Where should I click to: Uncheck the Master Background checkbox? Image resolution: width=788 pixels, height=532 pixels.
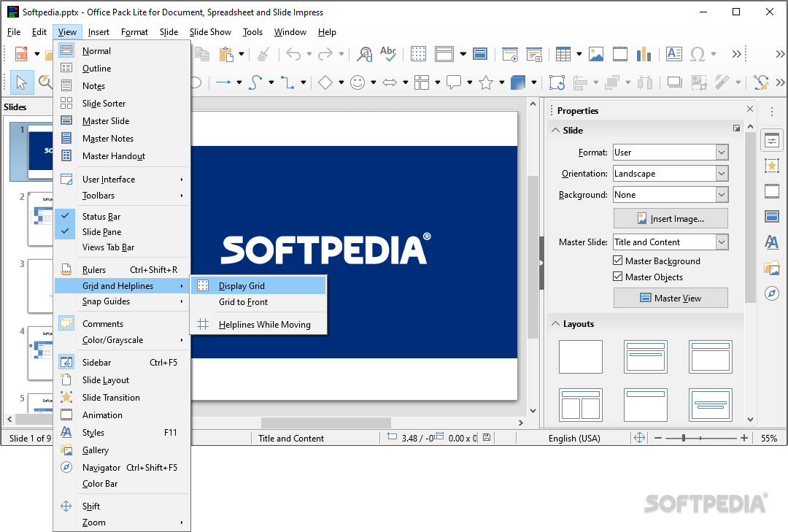618,261
